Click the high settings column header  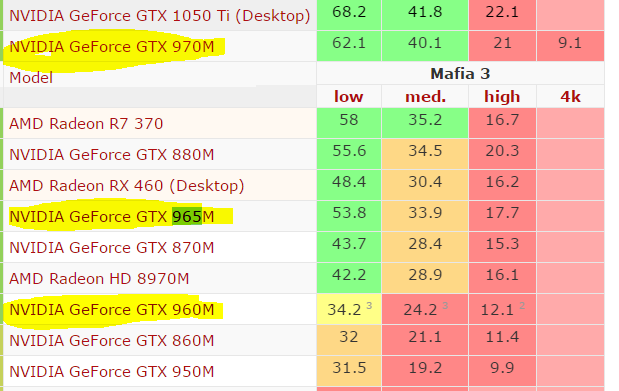pos(502,97)
